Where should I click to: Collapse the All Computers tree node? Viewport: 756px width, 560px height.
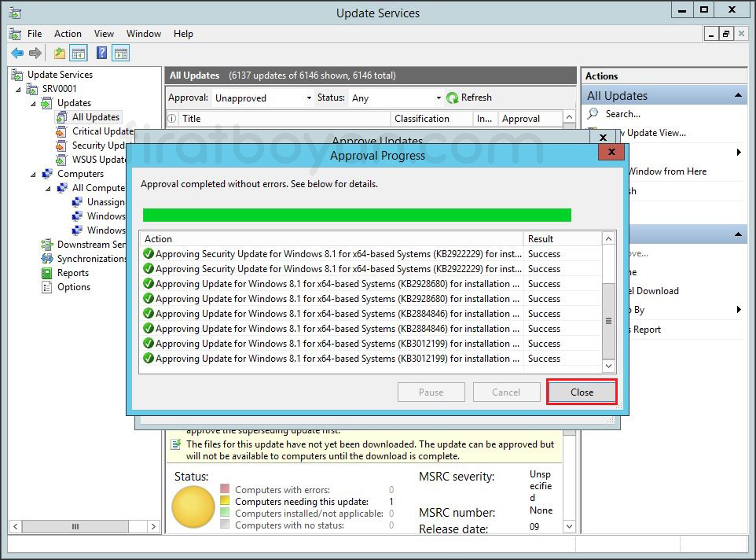click(48, 188)
